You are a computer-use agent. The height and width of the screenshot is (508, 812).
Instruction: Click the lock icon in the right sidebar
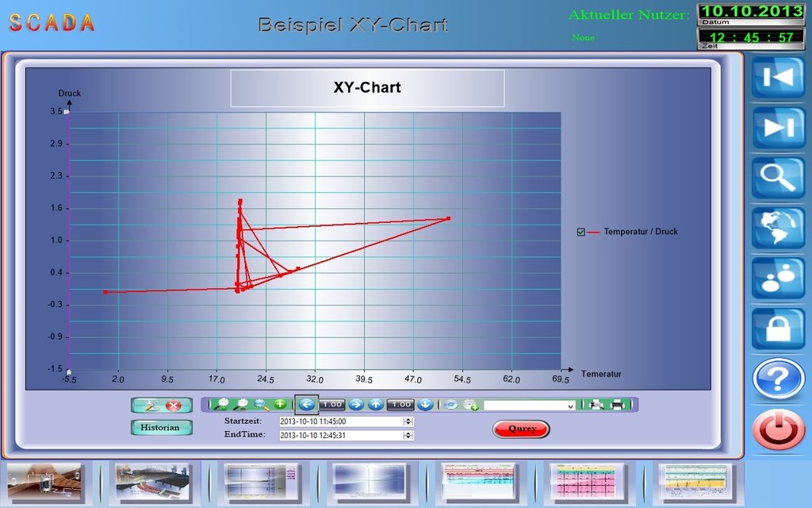[778, 329]
